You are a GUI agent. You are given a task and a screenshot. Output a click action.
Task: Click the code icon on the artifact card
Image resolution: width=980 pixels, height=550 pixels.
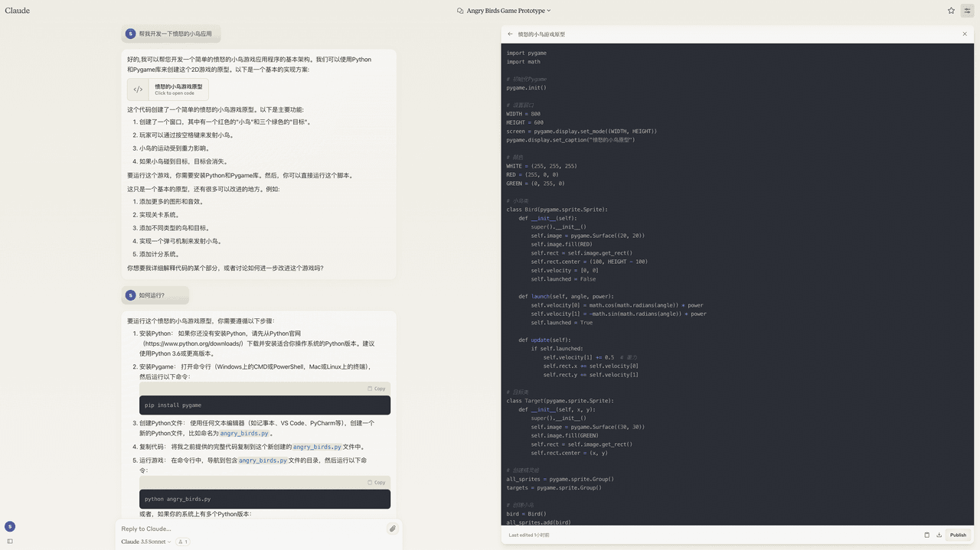click(138, 89)
